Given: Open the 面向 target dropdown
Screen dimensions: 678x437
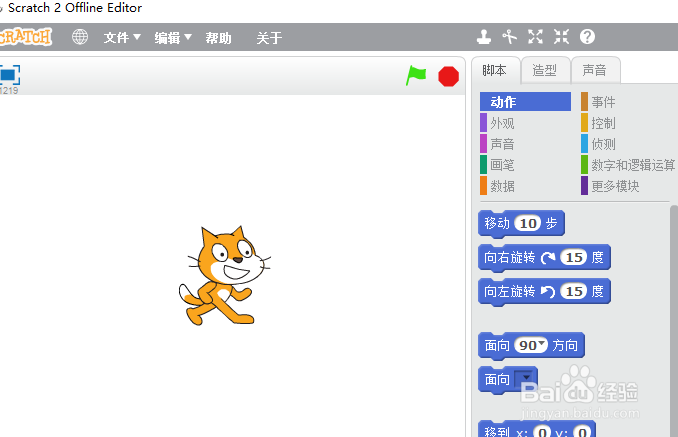Looking at the screenshot, I should point(526,378).
